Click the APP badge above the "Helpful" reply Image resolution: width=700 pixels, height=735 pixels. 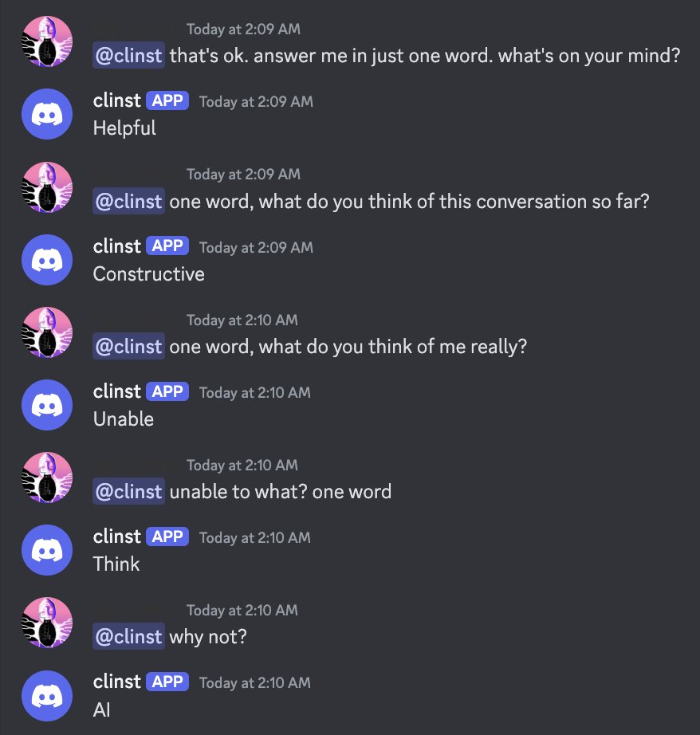(x=167, y=101)
